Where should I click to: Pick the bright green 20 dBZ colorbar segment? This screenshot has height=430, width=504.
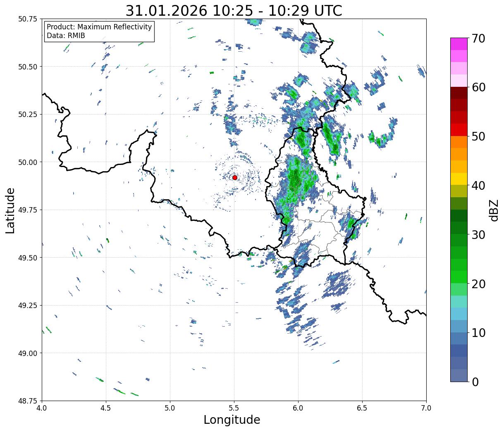459,277
